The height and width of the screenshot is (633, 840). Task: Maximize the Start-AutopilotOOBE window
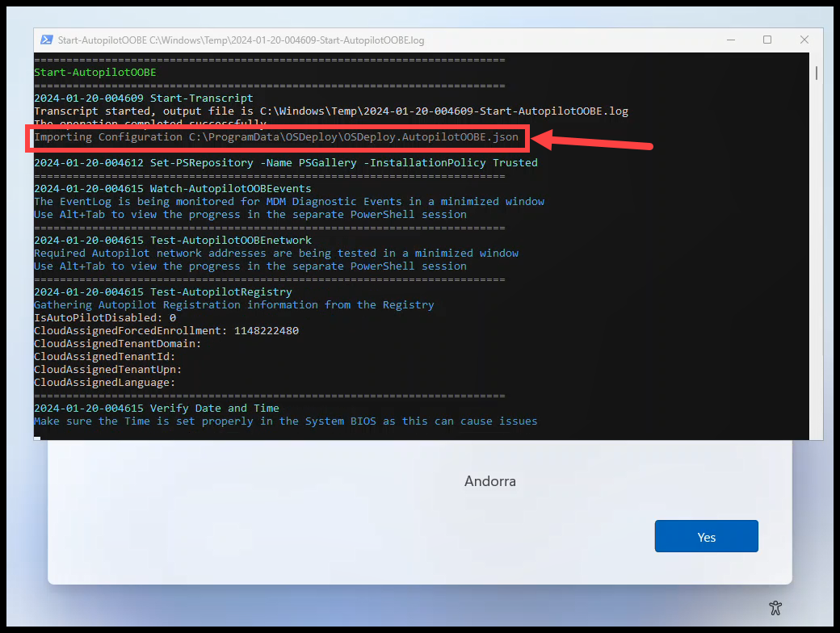(767, 40)
